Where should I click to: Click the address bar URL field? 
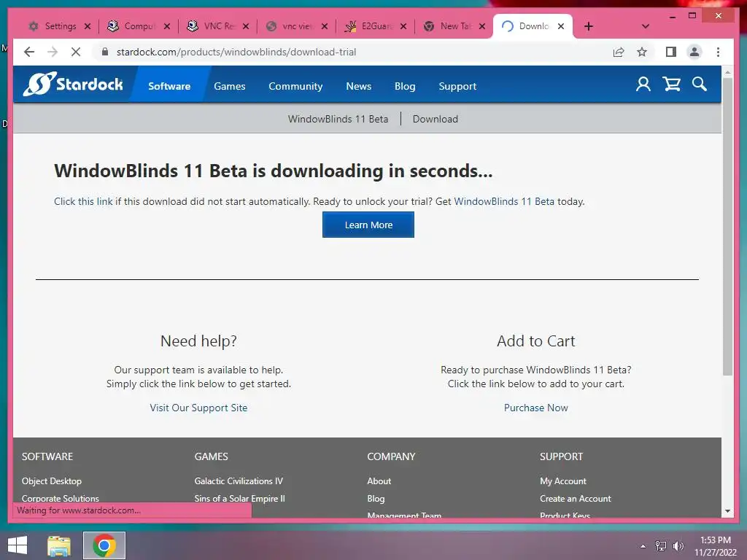pyautogui.click(x=352, y=52)
